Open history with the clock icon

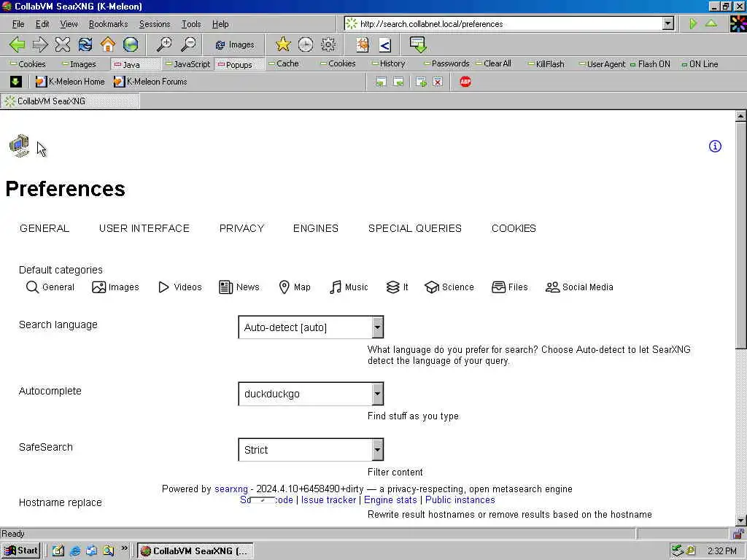click(306, 44)
